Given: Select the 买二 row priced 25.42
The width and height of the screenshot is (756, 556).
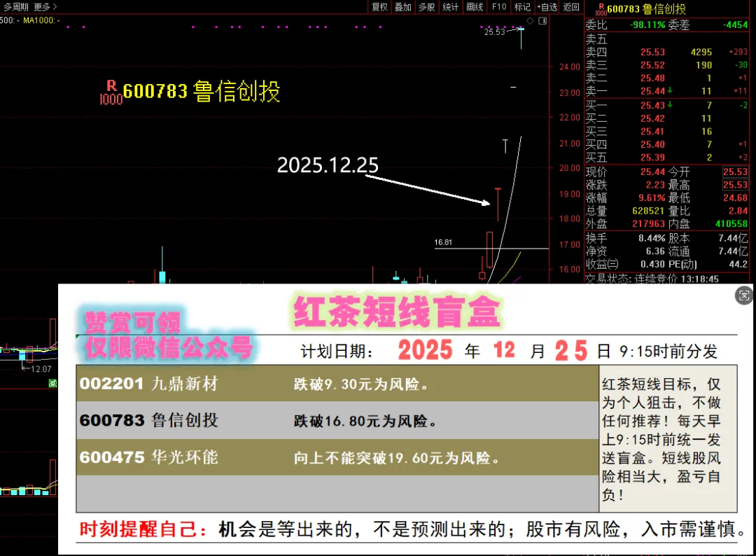Looking at the screenshot, I should coord(666,118).
